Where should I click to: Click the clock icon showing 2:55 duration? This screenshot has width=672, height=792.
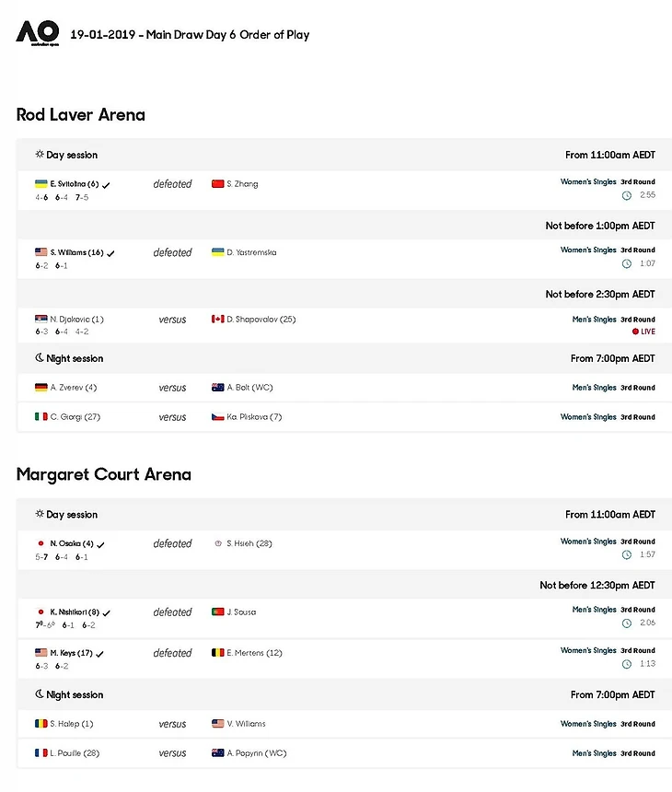(x=627, y=195)
